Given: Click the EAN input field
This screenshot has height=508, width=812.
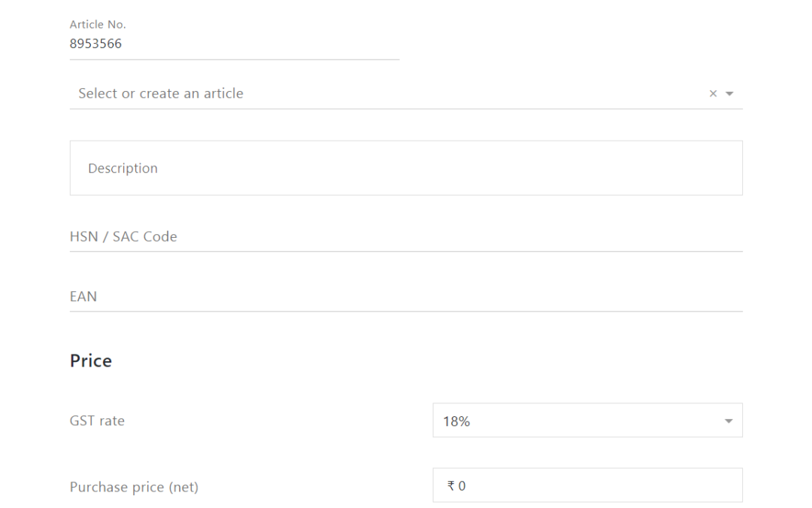Looking at the screenshot, I should point(406,297).
